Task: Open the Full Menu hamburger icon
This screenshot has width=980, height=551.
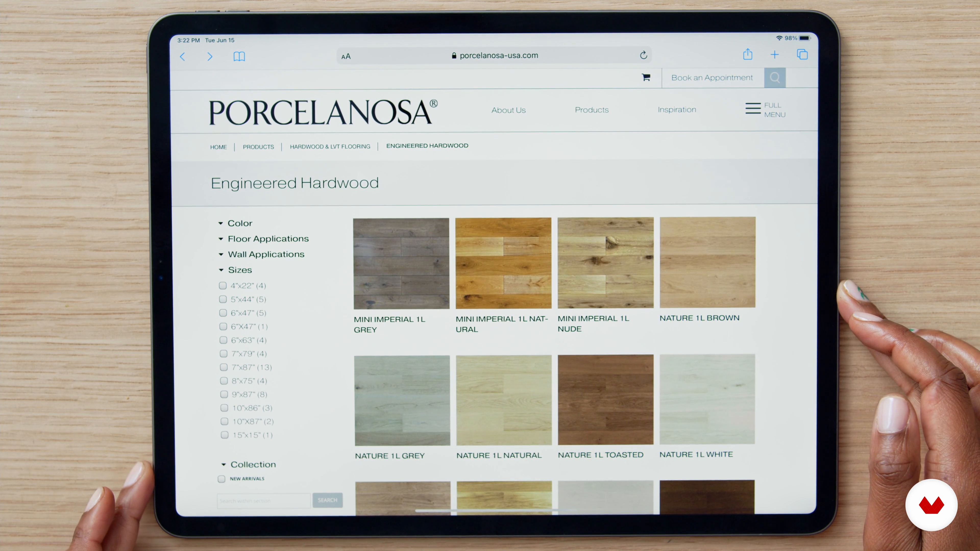Action: click(x=753, y=108)
